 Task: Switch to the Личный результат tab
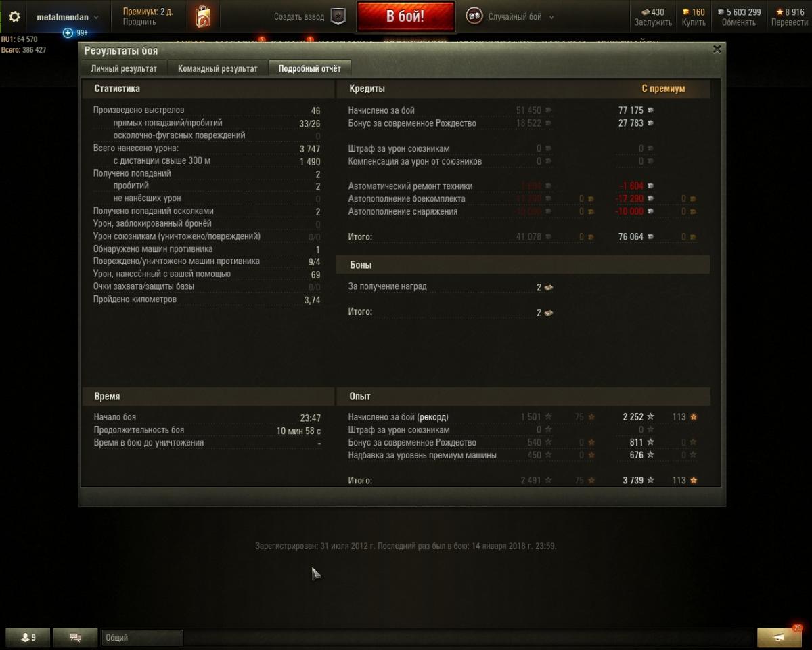click(124, 68)
